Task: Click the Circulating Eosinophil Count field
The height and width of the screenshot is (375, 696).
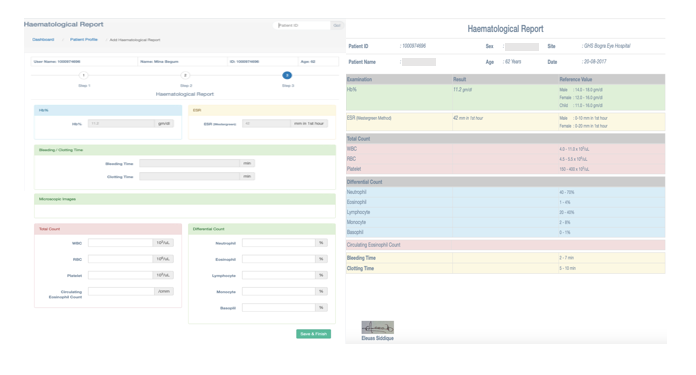Action: pos(121,291)
